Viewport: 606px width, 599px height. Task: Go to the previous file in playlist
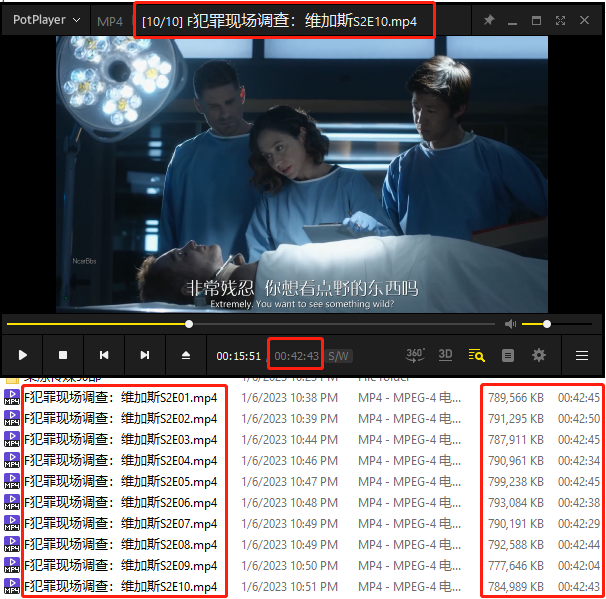(104, 355)
